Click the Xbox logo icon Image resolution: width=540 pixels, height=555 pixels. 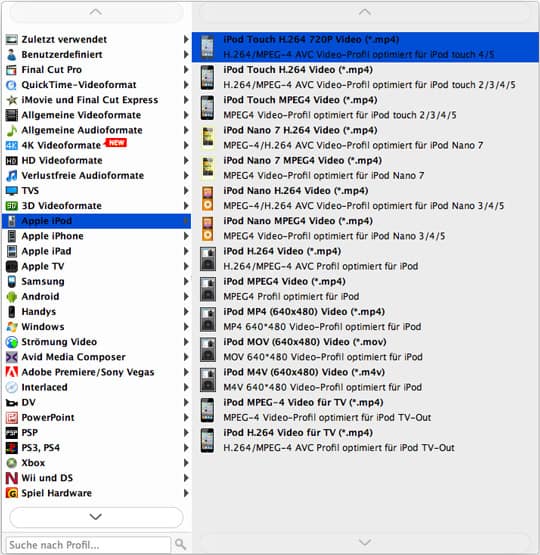[x=12, y=463]
